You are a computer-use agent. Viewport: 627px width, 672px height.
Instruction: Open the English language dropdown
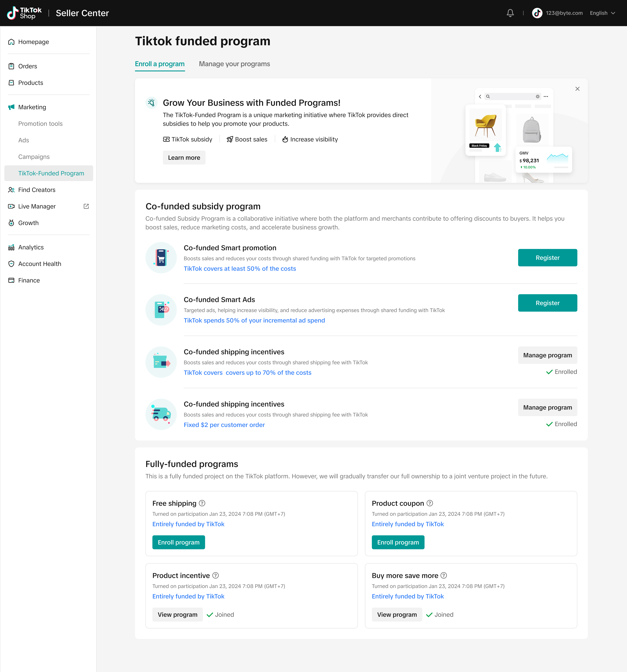602,13
